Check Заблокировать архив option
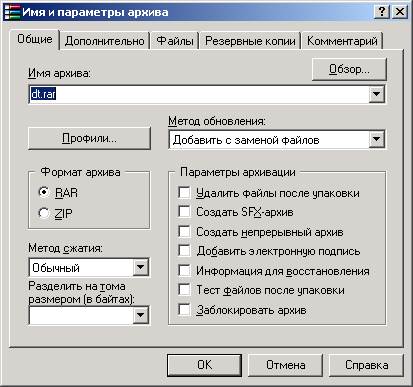This screenshot has width=413, height=387. [x=184, y=309]
